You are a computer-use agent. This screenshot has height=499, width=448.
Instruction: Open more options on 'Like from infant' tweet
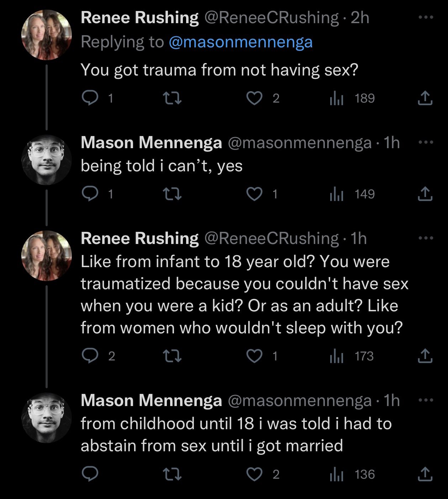tap(425, 238)
